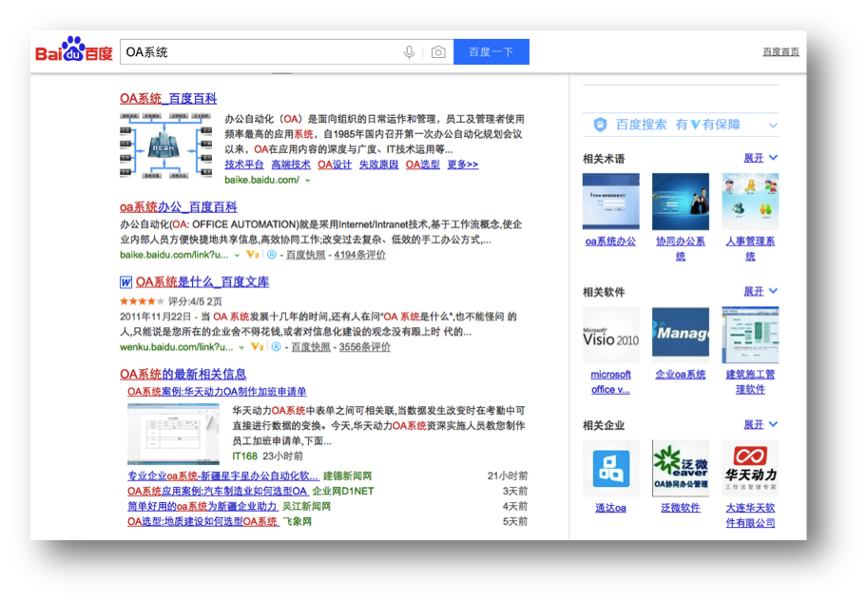This screenshot has width=868, height=602.
Task: Expand 展开 for 相关术语 section
Action: (x=761, y=158)
